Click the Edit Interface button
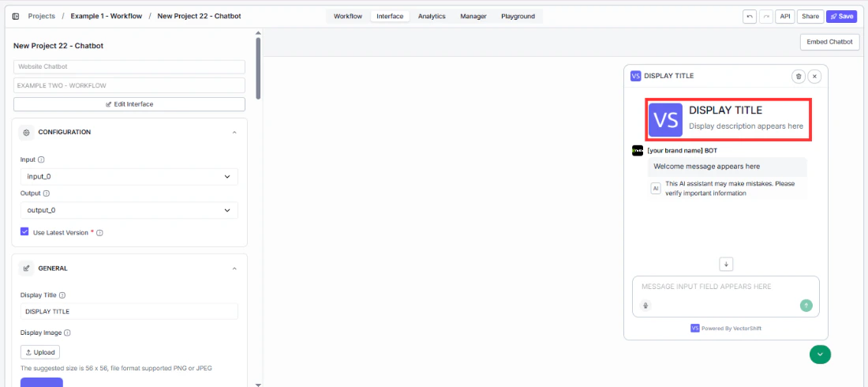This screenshot has width=868, height=387. 129,104
